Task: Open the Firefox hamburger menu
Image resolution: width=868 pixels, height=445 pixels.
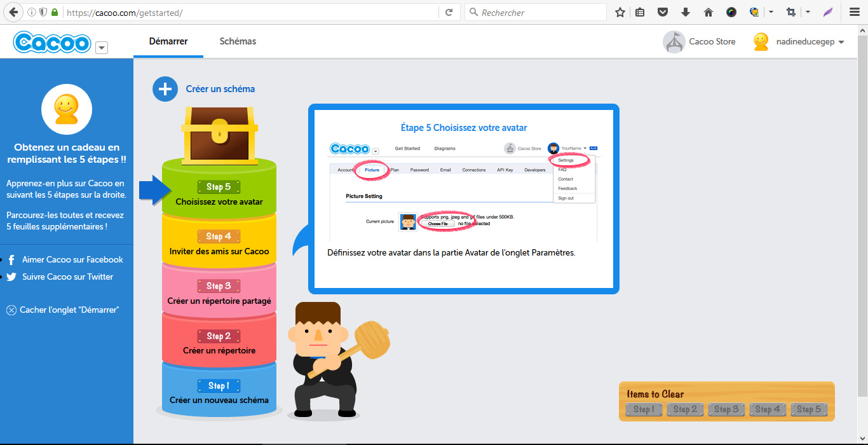Action: click(x=855, y=12)
